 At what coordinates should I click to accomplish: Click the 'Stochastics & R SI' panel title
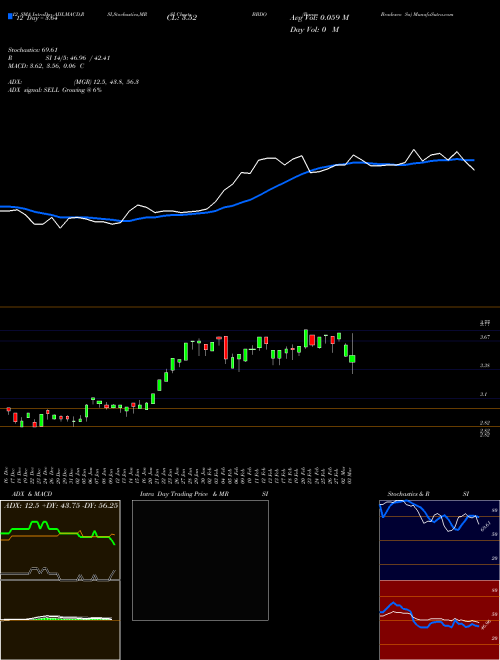pyautogui.click(x=428, y=494)
